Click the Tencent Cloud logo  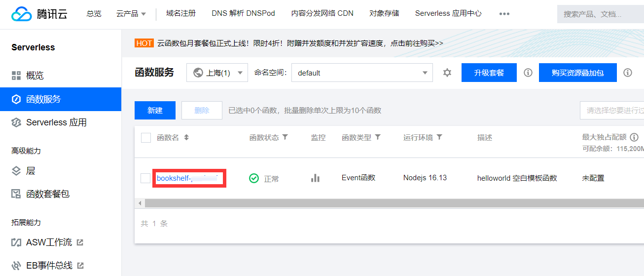pos(39,14)
